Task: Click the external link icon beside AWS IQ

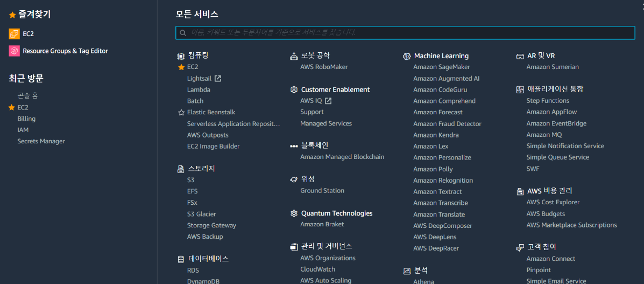Action: click(328, 100)
